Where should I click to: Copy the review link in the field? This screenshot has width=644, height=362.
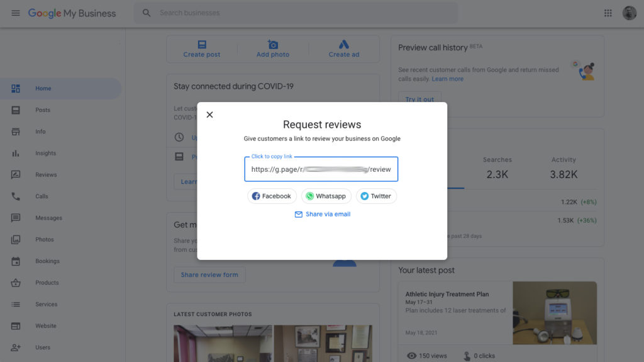[321, 169]
